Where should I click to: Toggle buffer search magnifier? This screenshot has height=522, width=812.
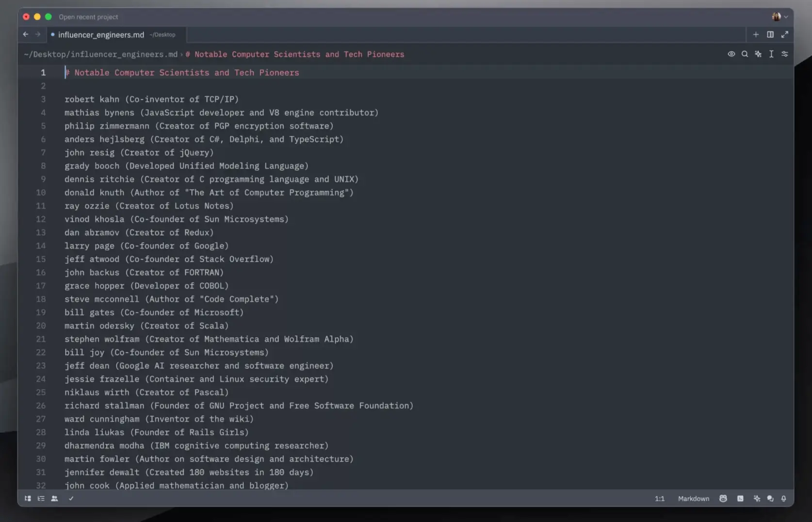745,54
